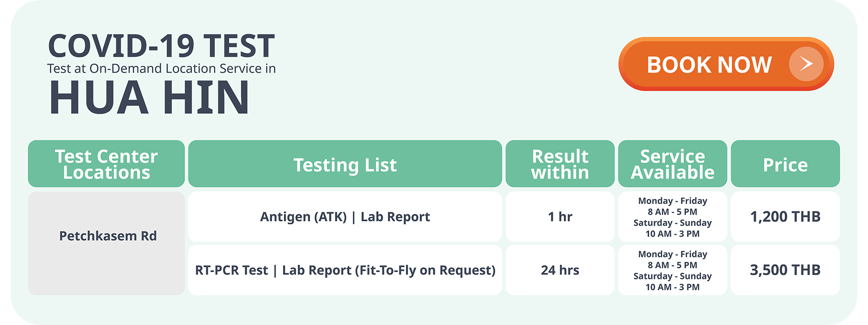Screen dimensions: 868x325
Task: Click the On-Demand Location Service subtitle
Action: point(161,69)
